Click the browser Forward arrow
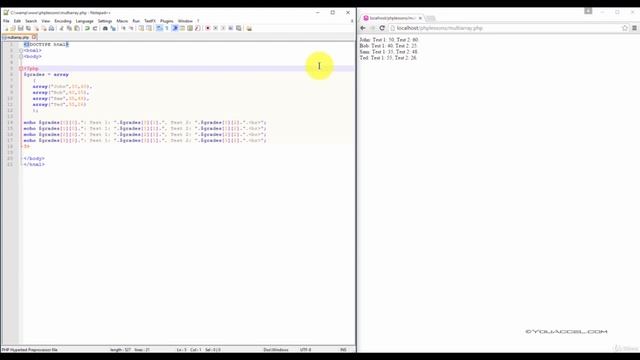Viewport: 640px width, 360px height. [373, 28]
